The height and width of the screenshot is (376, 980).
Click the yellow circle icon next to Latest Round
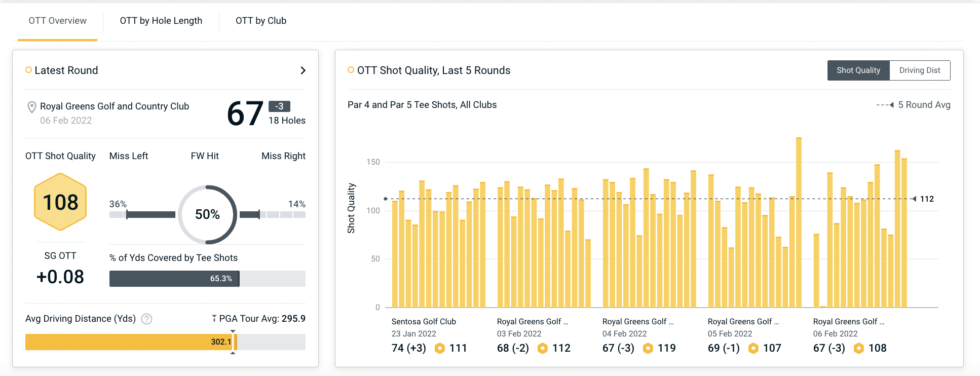pyautogui.click(x=29, y=70)
